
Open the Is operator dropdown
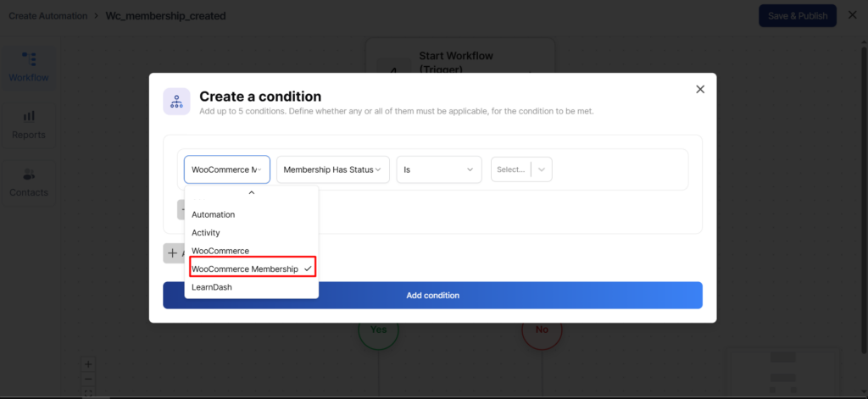tap(438, 169)
